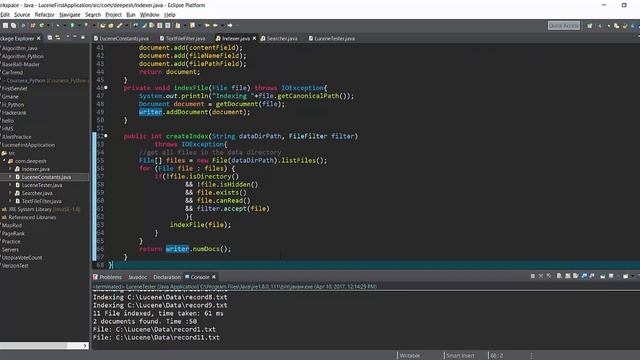
Task: Toggle Word Wrap in Console toolbar
Action: coord(576,276)
